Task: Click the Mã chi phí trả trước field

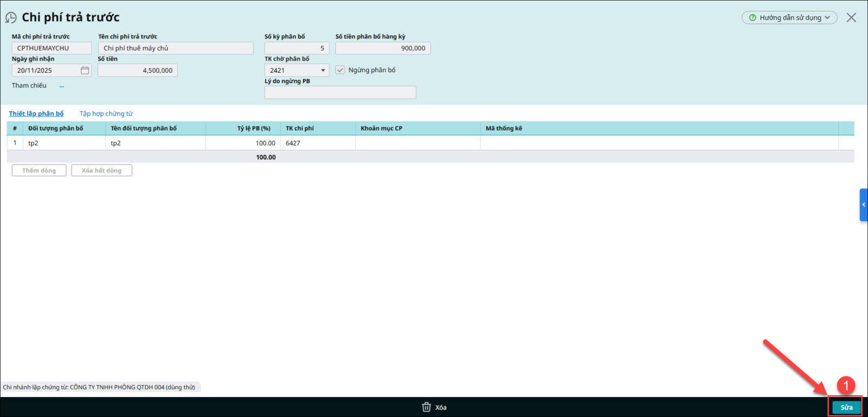Action: [x=52, y=48]
